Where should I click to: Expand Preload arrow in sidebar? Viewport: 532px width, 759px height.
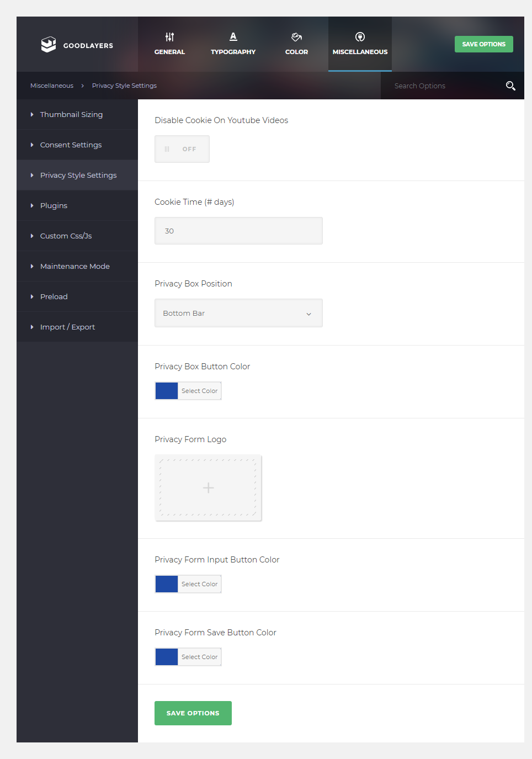point(32,296)
